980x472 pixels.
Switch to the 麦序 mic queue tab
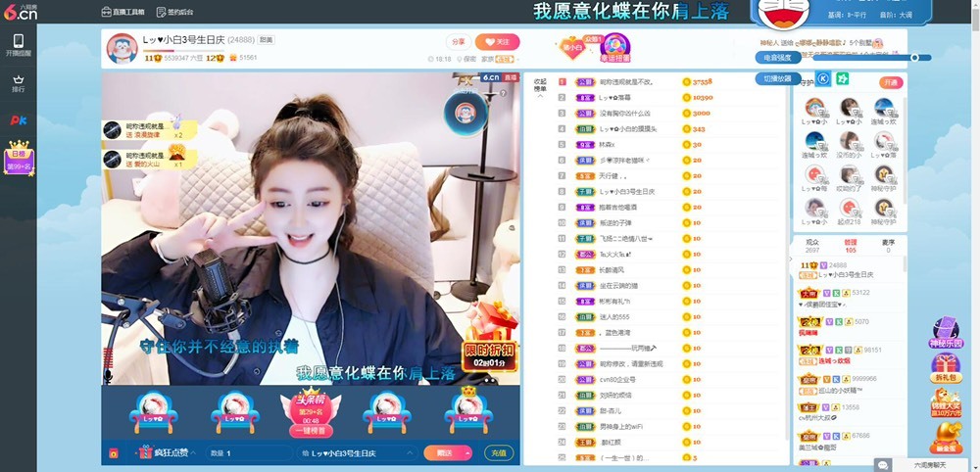coord(888,246)
